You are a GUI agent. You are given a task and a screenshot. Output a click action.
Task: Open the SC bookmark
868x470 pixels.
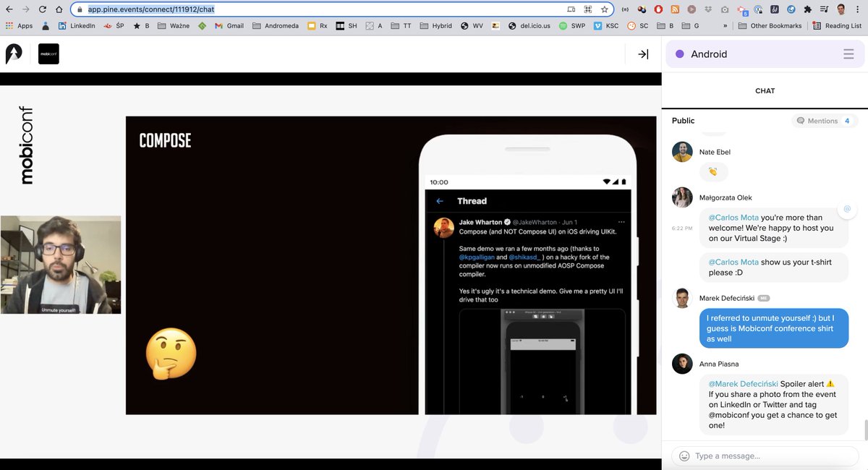point(638,25)
